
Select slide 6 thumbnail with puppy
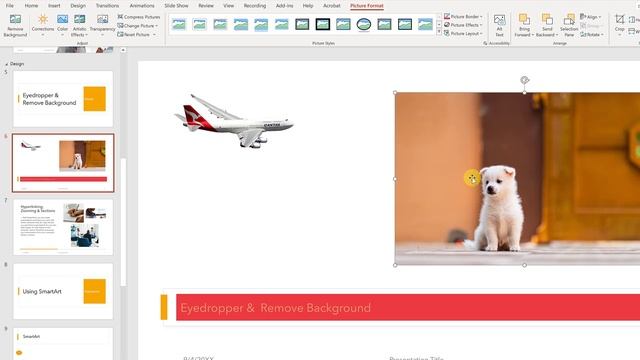click(x=63, y=163)
